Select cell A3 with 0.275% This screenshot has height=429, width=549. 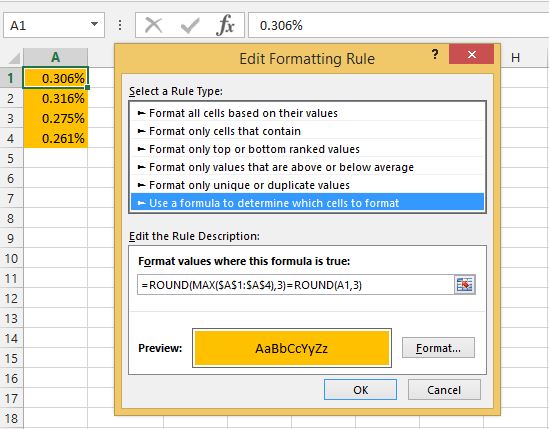pyautogui.click(x=56, y=118)
